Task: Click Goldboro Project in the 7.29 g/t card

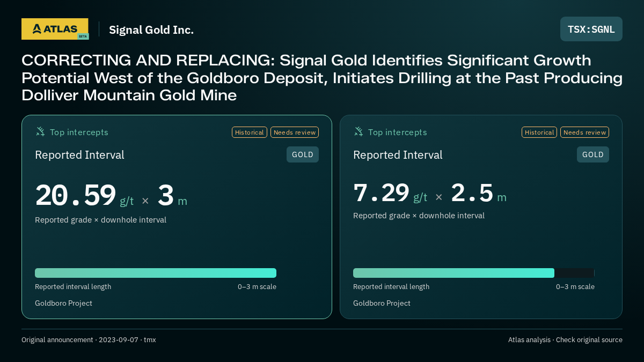Action: (x=382, y=303)
